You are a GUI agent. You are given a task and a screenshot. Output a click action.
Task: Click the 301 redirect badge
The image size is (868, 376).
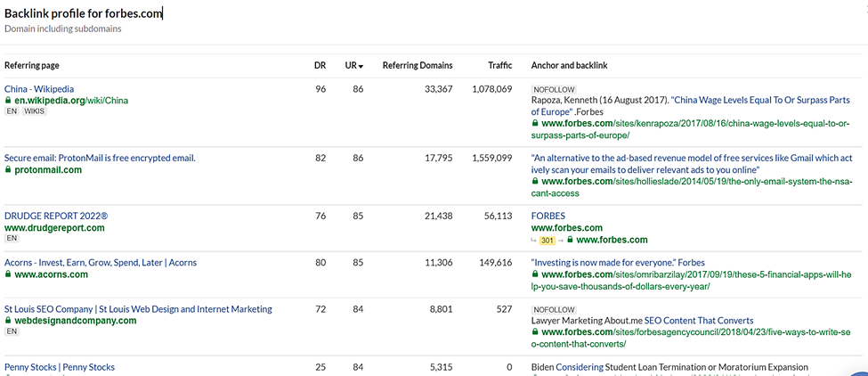tap(548, 240)
